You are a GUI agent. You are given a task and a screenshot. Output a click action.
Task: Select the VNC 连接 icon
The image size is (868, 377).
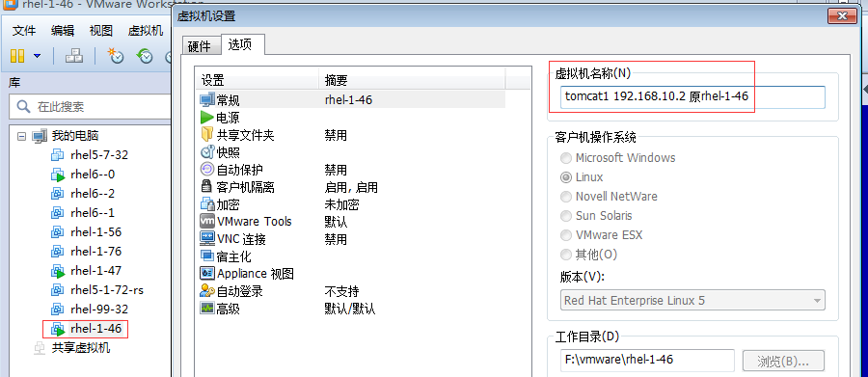pyautogui.click(x=207, y=238)
